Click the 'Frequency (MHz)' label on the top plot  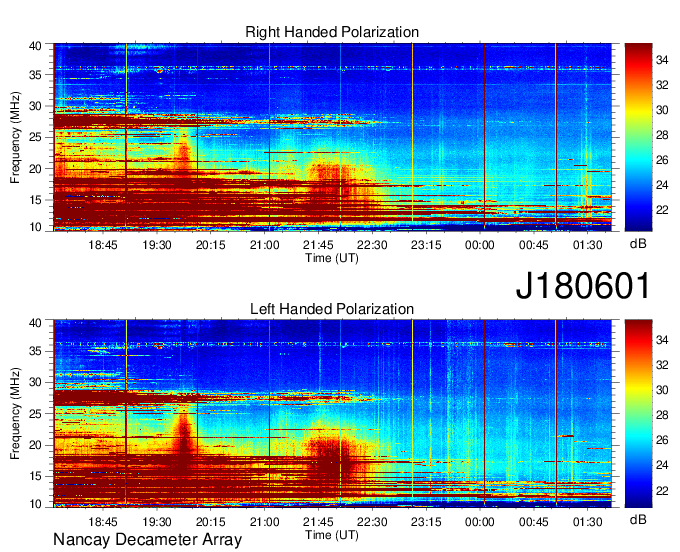[x=15, y=137]
